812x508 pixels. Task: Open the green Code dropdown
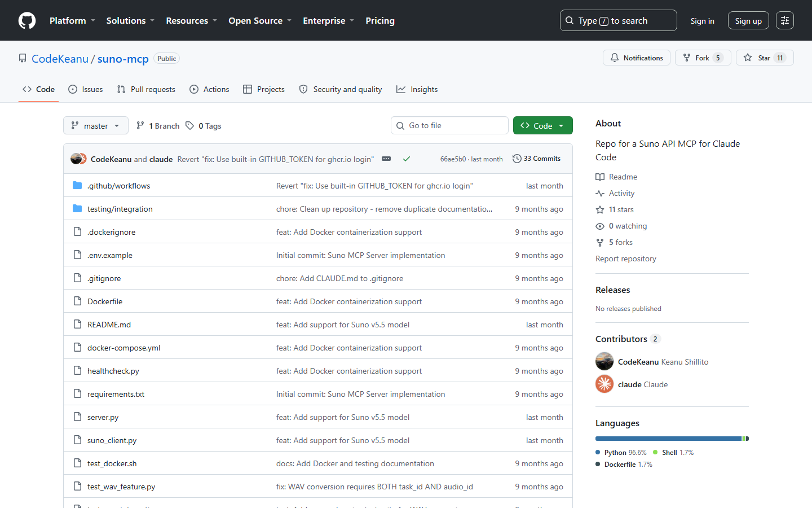(543, 125)
